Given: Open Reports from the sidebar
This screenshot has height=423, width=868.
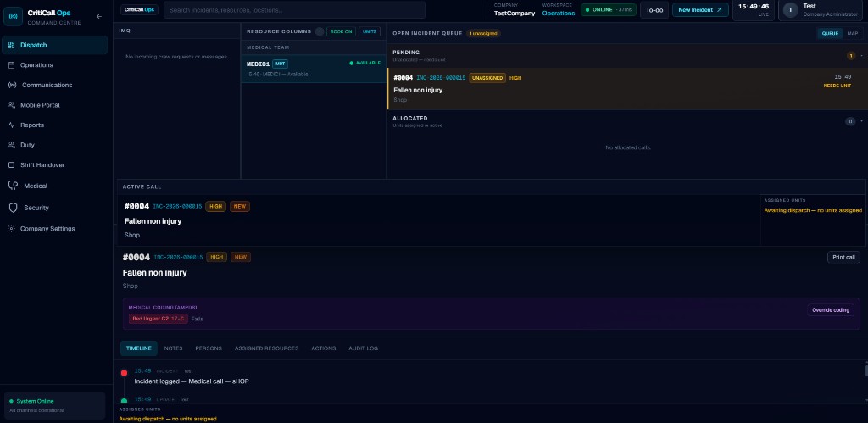Looking at the screenshot, I should pos(55,125).
